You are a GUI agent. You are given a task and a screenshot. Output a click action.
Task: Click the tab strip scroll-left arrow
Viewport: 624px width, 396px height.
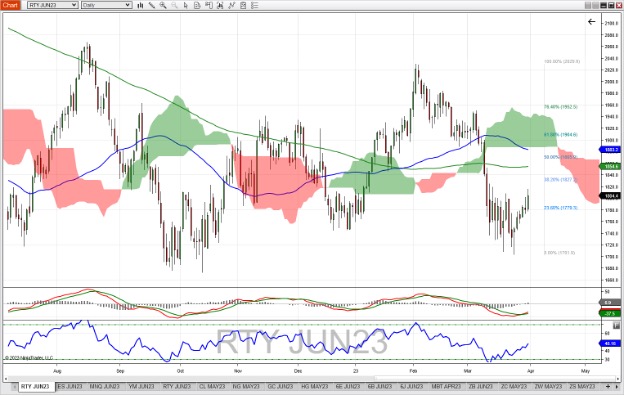tap(14, 386)
